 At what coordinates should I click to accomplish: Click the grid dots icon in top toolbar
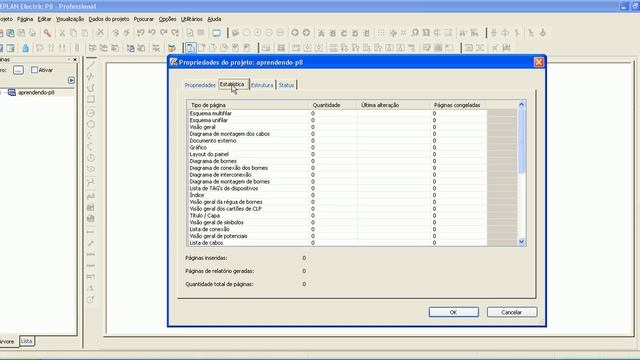pos(381,33)
